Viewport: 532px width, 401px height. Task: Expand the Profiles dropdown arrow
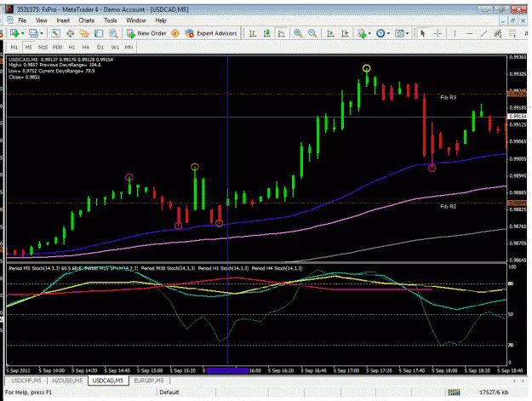click(42, 33)
